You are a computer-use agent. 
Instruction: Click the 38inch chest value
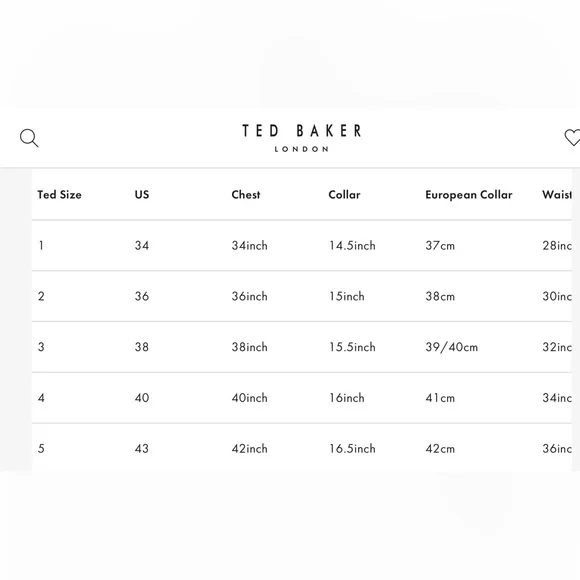(x=249, y=347)
